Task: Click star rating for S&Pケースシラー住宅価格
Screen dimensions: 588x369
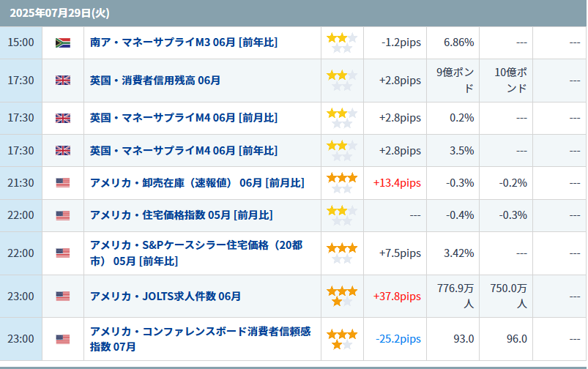Action: click(x=342, y=253)
